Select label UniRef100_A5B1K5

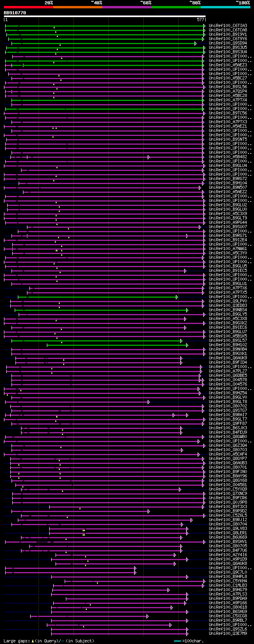[228, 336]
